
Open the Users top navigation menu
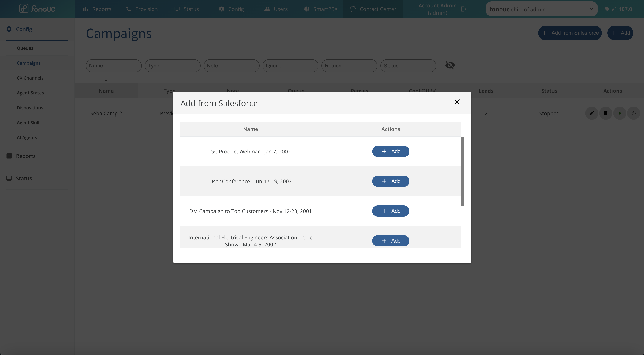pos(276,9)
